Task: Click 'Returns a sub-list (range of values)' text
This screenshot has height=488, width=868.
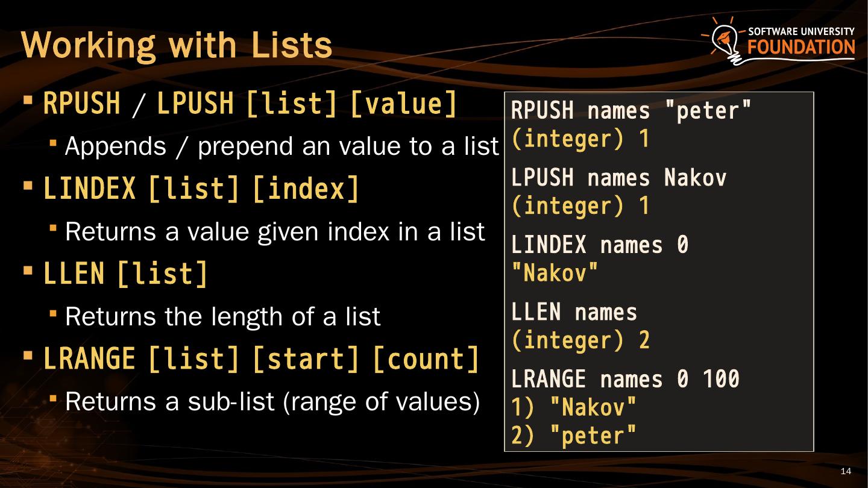Action: pos(272,401)
